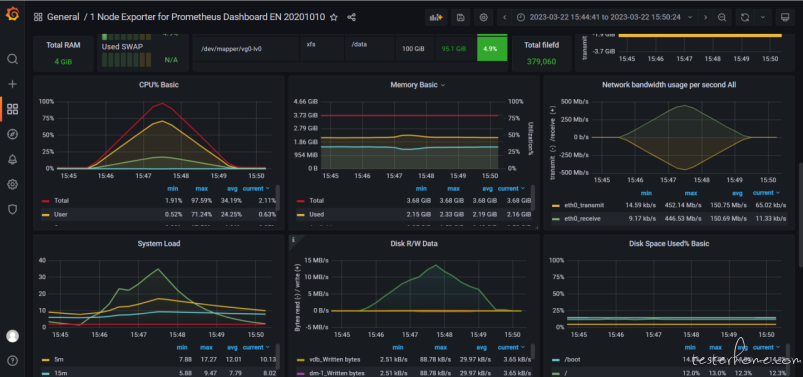Viewport: 803px width, 377px height.
Task: Save dashboard with the disk icon
Action: (460, 17)
